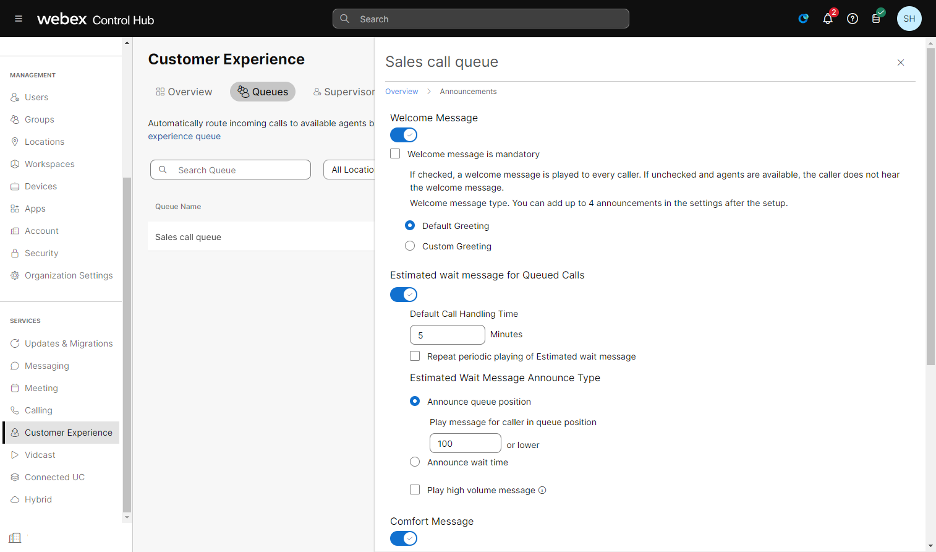Image resolution: width=936 pixels, height=552 pixels.
Task: Follow the experience queue link
Action: pyautogui.click(x=184, y=136)
